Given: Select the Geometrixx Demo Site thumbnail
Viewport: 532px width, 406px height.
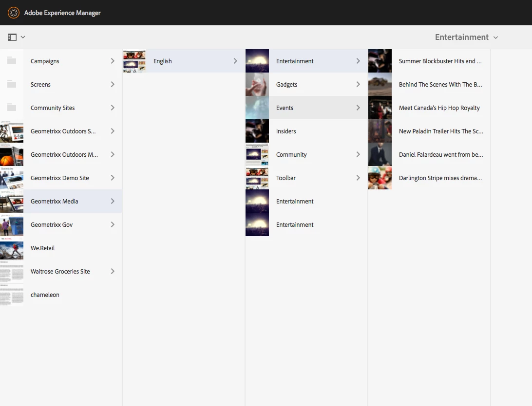Looking at the screenshot, I should point(12,178).
